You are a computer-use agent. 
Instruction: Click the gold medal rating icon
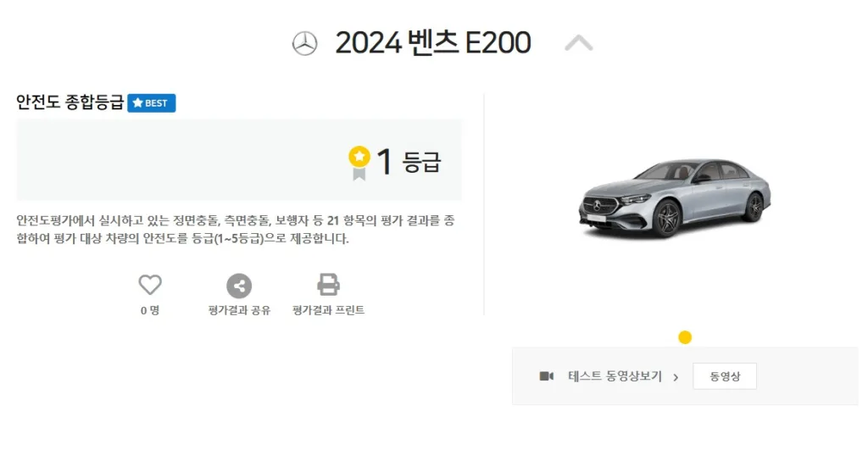coord(359,162)
